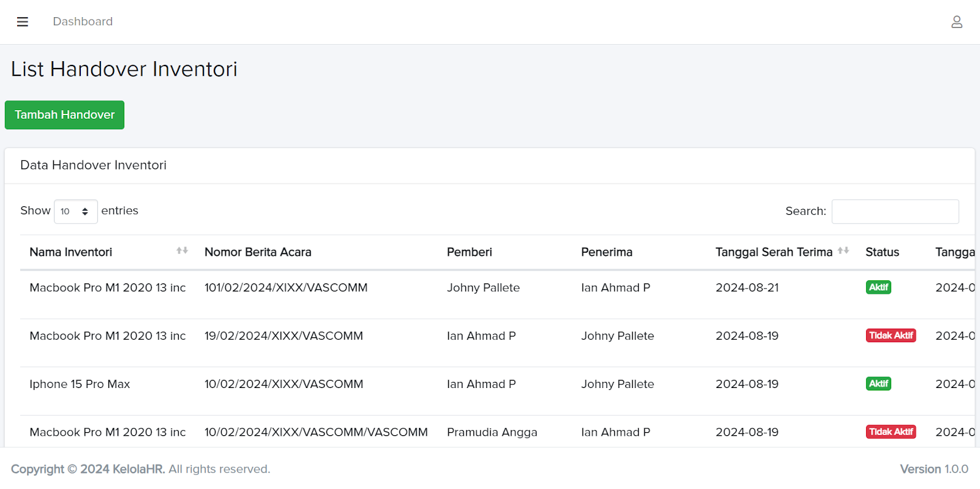Image resolution: width=980 pixels, height=489 pixels.
Task: Click Tidak Aktif badge for 19/02/2024 row
Action: coord(891,336)
